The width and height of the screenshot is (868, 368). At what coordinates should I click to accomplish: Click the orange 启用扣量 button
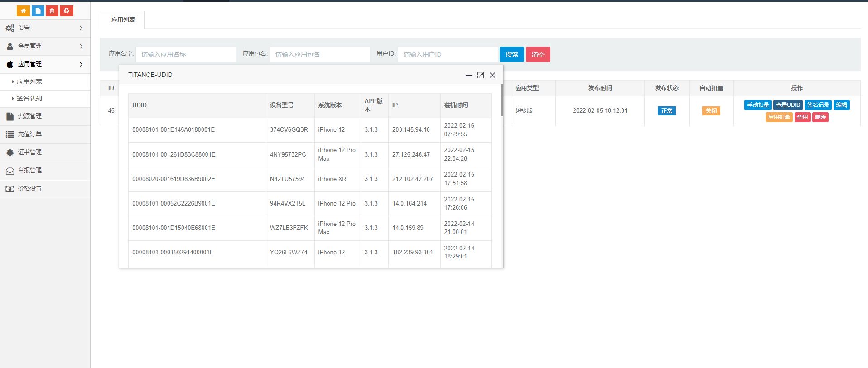tap(779, 117)
